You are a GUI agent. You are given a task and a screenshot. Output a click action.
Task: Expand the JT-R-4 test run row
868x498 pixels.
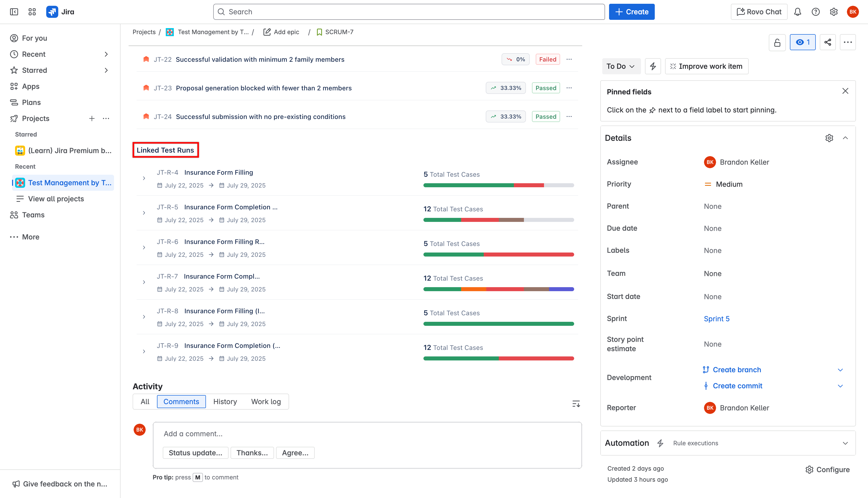(144, 178)
